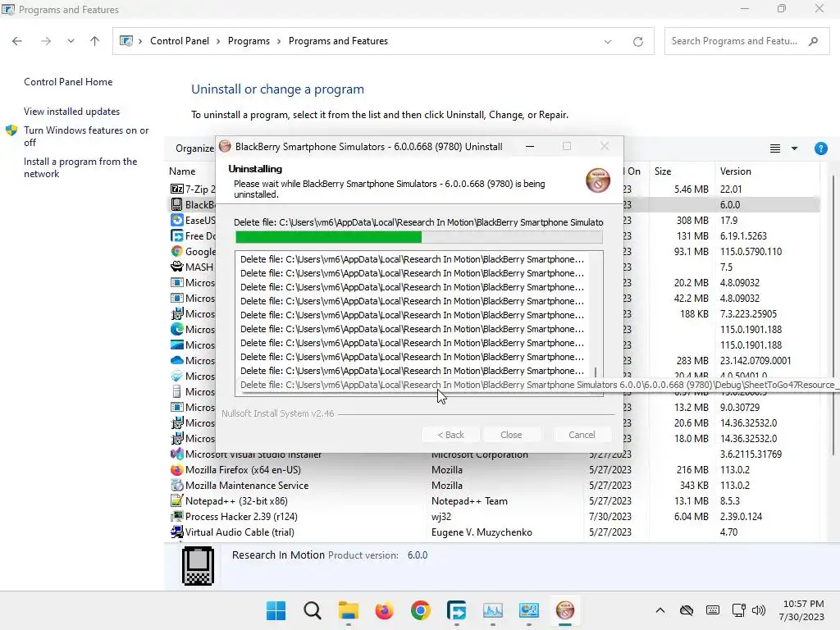Click the Back button in uninstaller
Image resolution: width=840 pixels, height=630 pixels.
[450, 435]
